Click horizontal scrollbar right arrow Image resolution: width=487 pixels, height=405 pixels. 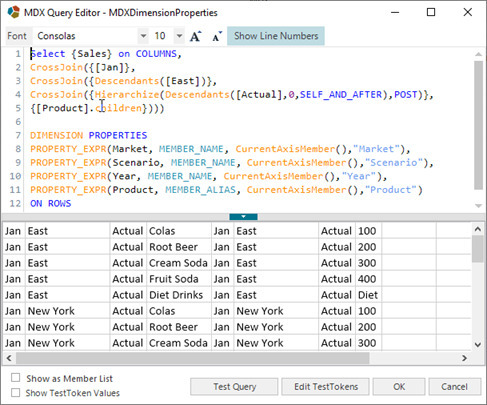pyautogui.click(x=464, y=358)
